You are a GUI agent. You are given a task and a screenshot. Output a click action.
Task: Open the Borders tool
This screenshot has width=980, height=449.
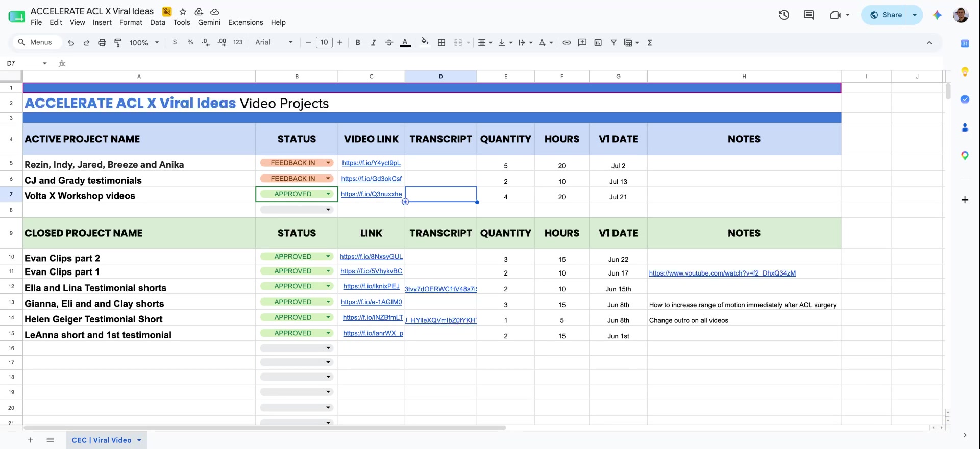click(x=442, y=43)
